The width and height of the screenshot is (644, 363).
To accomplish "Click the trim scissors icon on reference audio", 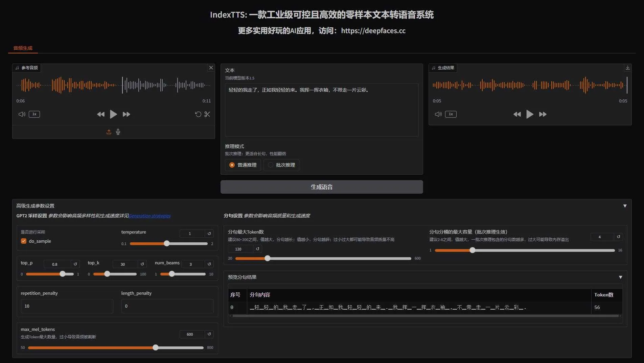I will click(207, 114).
